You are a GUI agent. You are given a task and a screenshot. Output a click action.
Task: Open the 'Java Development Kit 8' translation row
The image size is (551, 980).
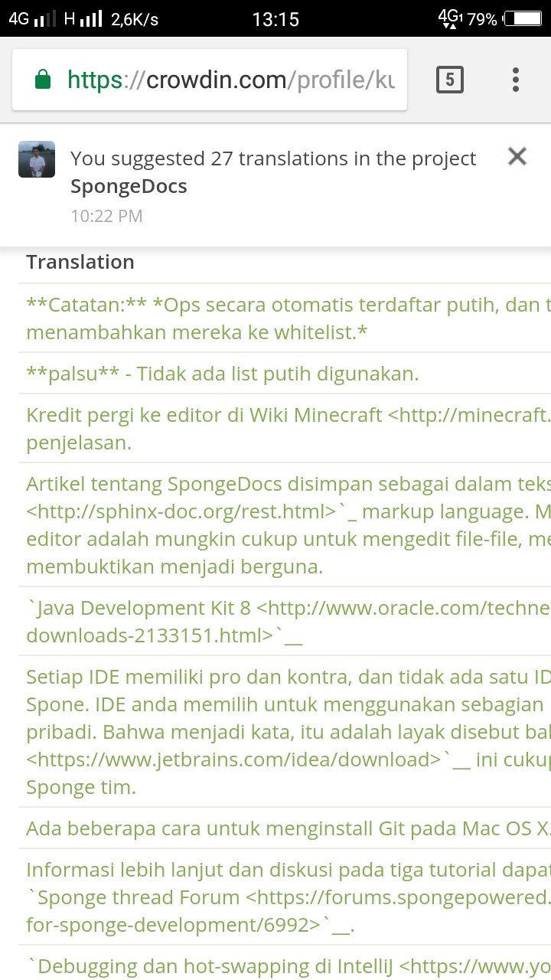pyautogui.click(x=285, y=622)
